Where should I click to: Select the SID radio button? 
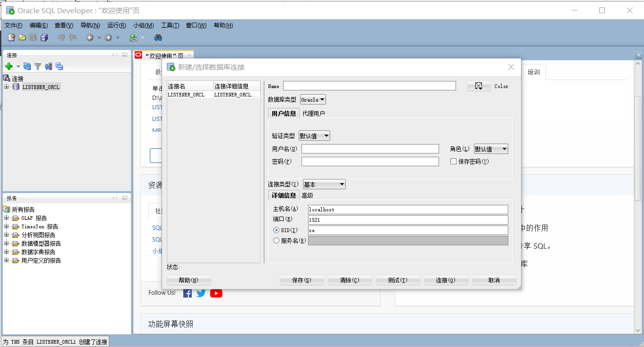click(276, 230)
